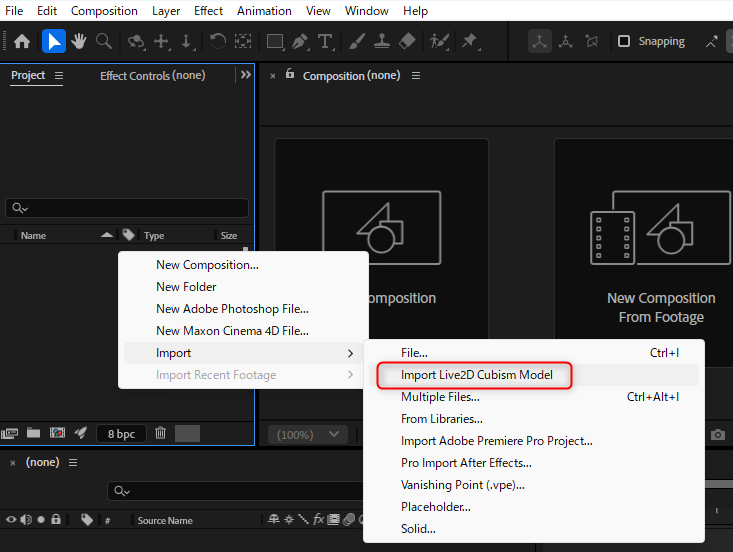Select the Zoom magnifier tool
Image resolution: width=733 pixels, height=552 pixels.
point(104,42)
